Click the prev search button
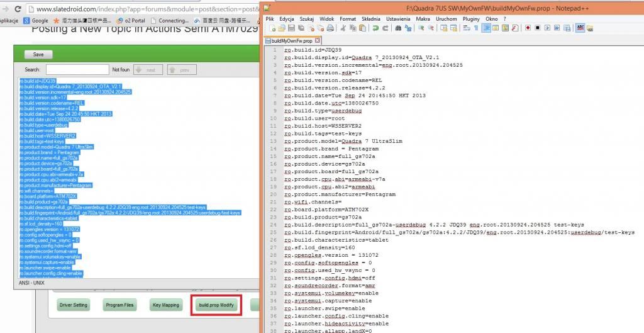This screenshot has height=333, width=644. coord(182,70)
